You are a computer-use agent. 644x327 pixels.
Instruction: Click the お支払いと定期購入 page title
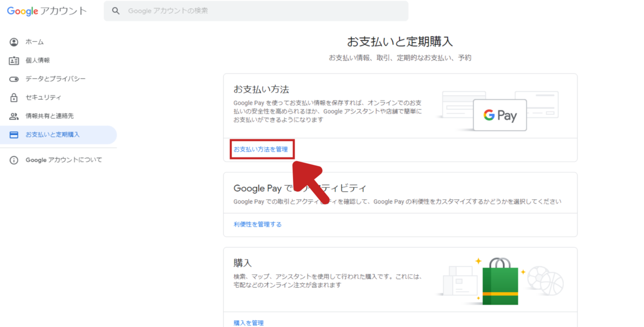click(400, 41)
